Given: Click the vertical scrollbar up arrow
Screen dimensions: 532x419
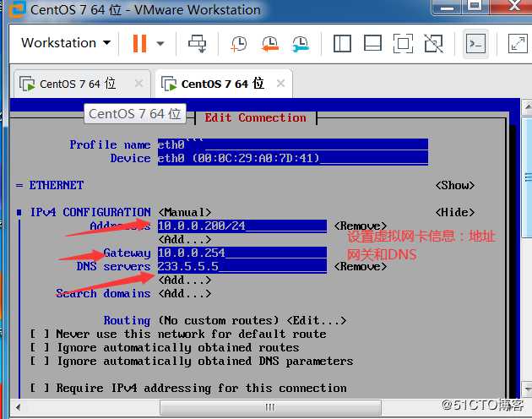Looking at the screenshot, I should (x=527, y=106).
